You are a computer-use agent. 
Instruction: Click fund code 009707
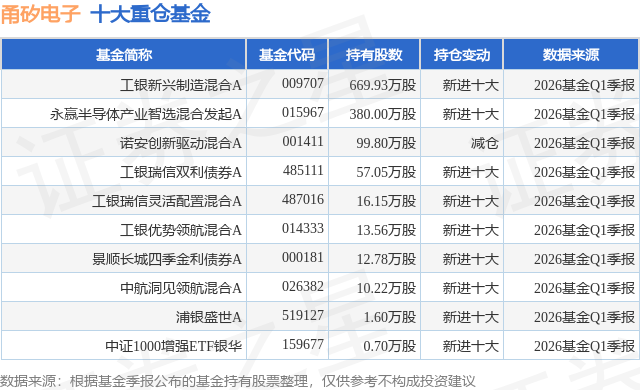pyautogui.click(x=302, y=84)
